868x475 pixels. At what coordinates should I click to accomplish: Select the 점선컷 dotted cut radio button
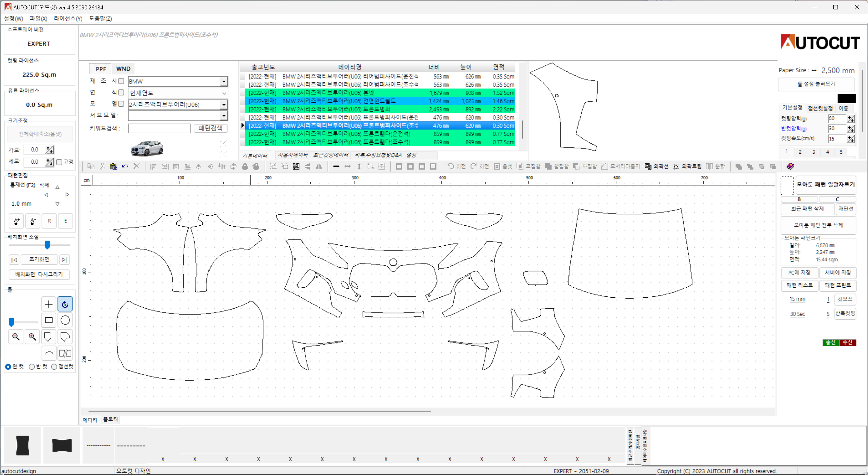pyautogui.click(x=54, y=367)
